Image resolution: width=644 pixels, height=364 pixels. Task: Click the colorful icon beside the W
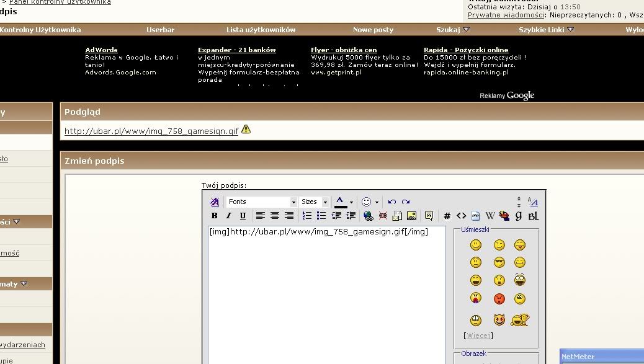coord(504,215)
